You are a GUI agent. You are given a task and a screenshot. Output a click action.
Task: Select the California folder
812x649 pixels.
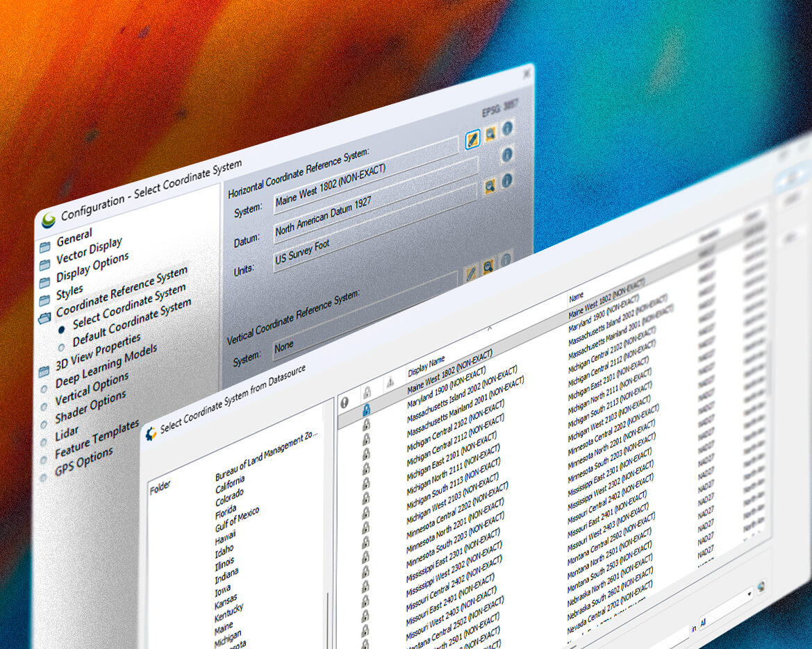[x=230, y=485]
